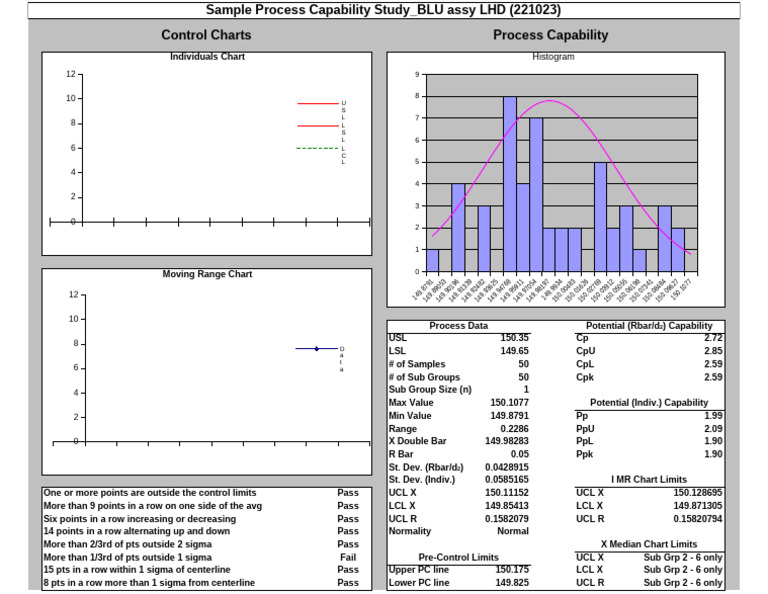Click the Potential (Indiv.) Capability header

pyautogui.click(x=649, y=403)
